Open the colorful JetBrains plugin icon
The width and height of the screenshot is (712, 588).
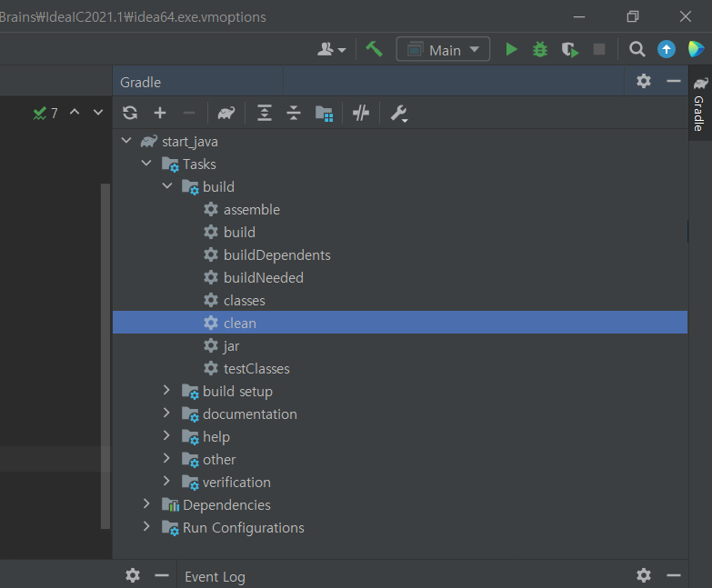[696, 49]
